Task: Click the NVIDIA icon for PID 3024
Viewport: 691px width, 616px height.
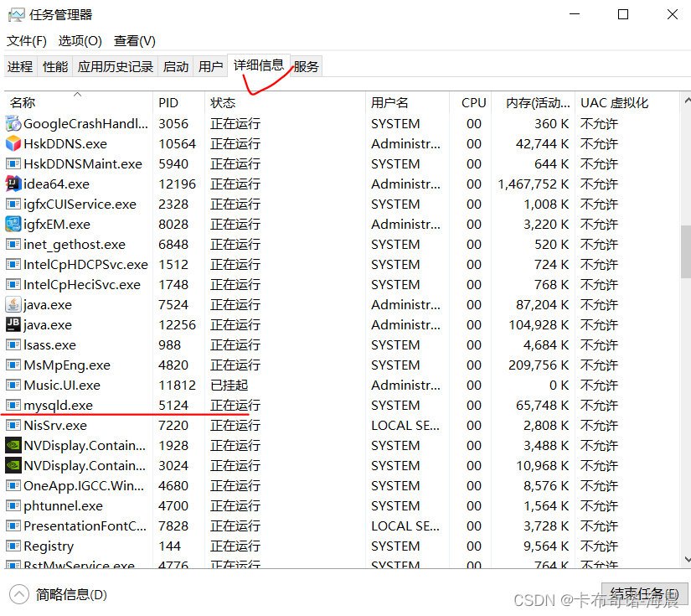Action: point(13,466)
